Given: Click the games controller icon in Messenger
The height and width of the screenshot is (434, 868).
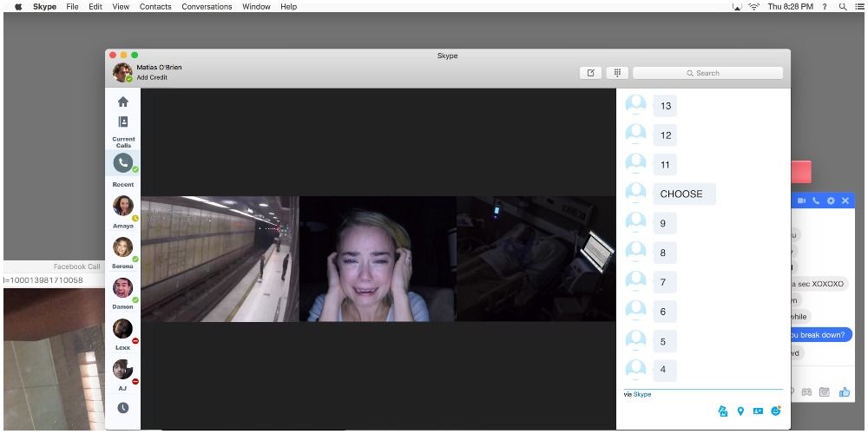Looking at the screenshot, I should point(806,392).
